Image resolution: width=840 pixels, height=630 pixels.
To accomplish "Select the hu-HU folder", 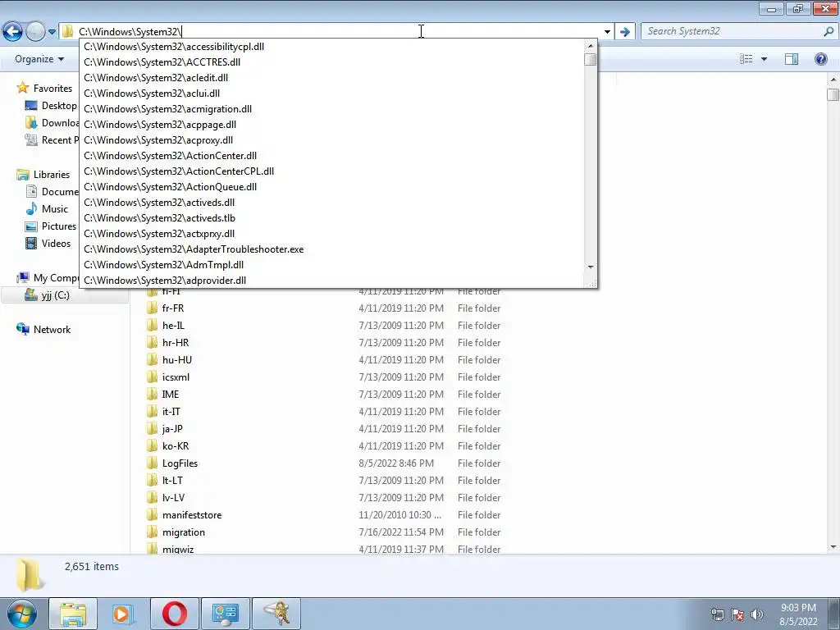I will (177, 360).
